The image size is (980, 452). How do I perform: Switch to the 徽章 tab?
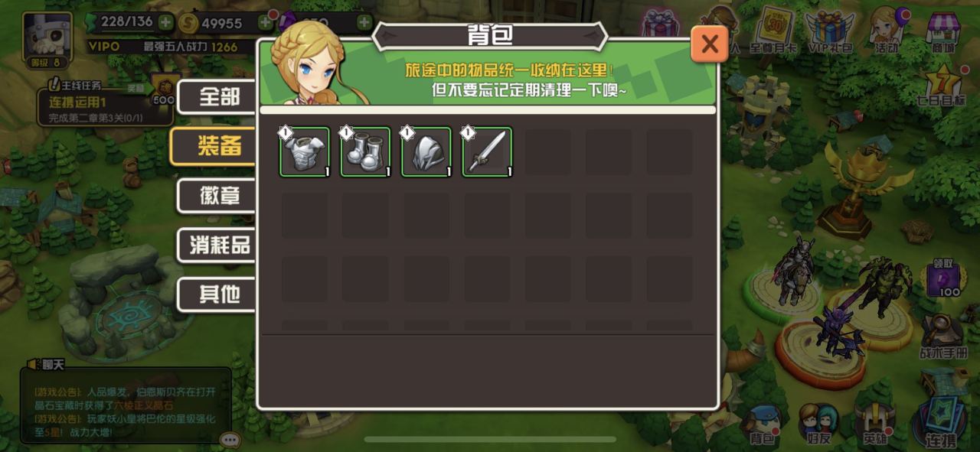click(219, 196)
